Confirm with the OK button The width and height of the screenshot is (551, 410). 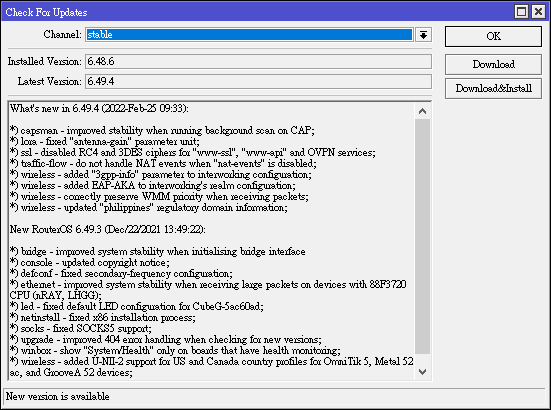pyautogui.click(x=493, y=36)
